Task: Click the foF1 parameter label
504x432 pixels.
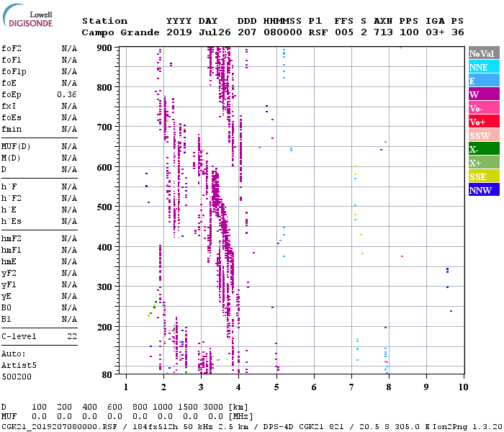Action: [x=12, y=60]
